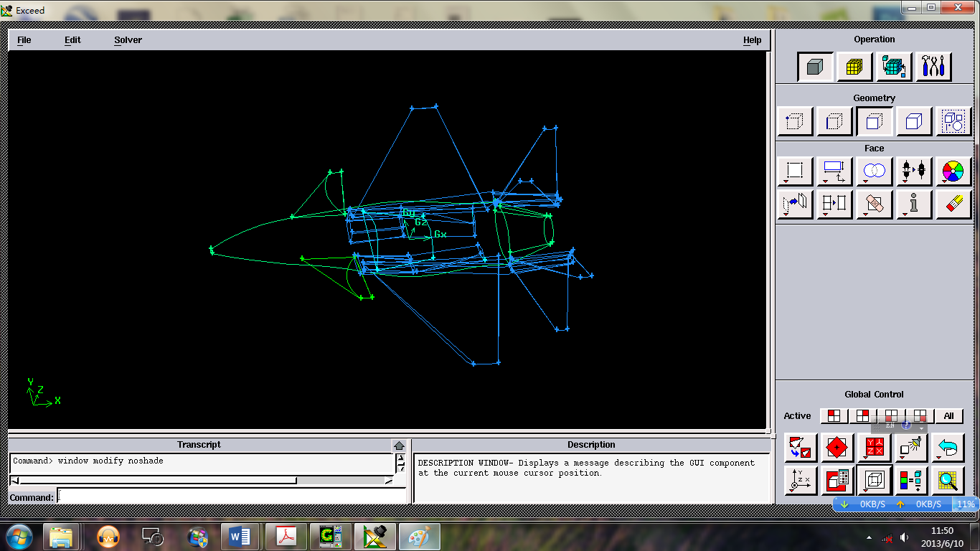
Task: Open the Modify Face Color wheel
Action: [x=953, y=172]
